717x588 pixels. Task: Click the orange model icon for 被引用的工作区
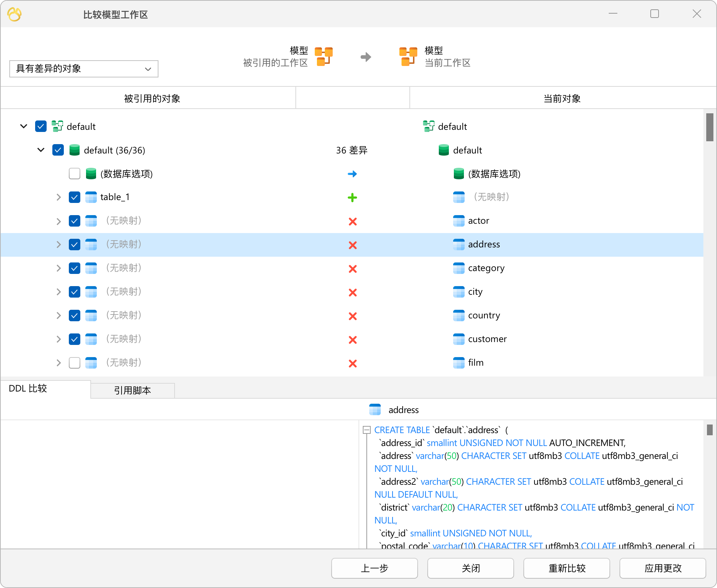tap(324, 57)
